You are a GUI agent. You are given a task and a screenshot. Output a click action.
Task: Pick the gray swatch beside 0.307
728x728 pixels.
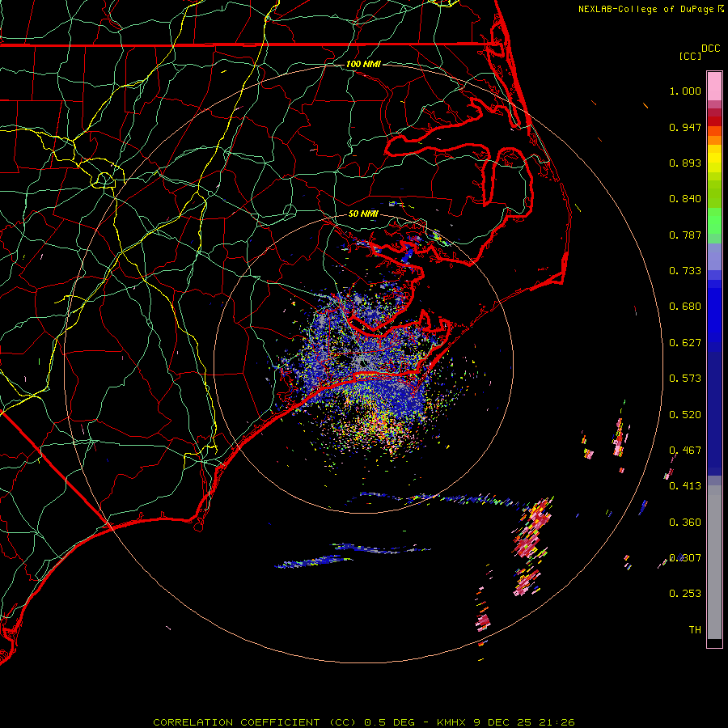tap(714, 562)
